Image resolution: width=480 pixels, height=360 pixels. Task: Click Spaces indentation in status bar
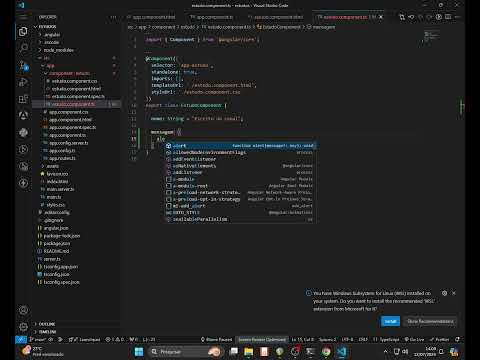coord(327,339)
